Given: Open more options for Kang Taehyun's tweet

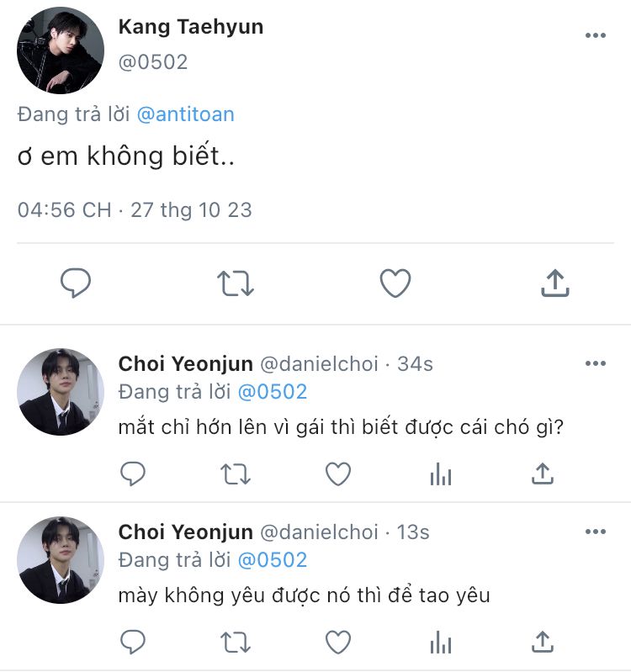Looking at the screenshot, I should pos(595,35).
